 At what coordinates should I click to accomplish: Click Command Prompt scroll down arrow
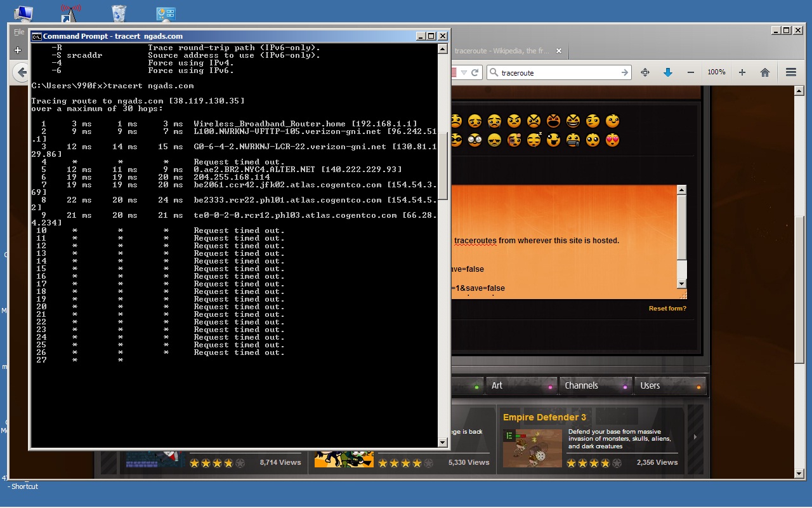pos(443,442)
